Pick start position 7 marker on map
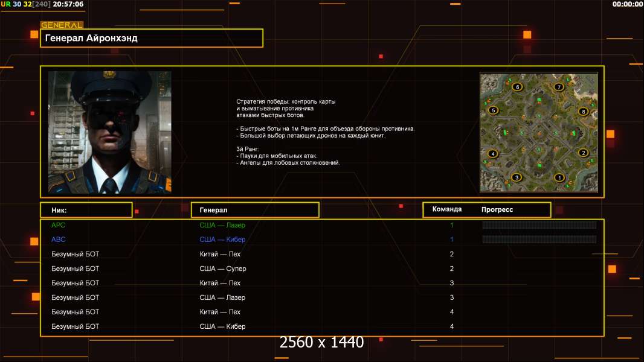Viewport: 644px width, 362px height. [x=559, y=87]
